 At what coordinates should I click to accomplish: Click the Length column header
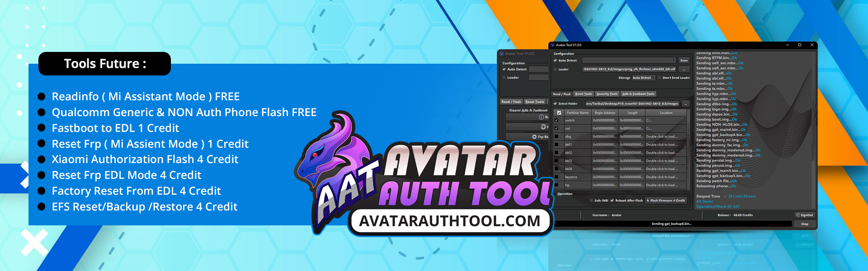632,113
